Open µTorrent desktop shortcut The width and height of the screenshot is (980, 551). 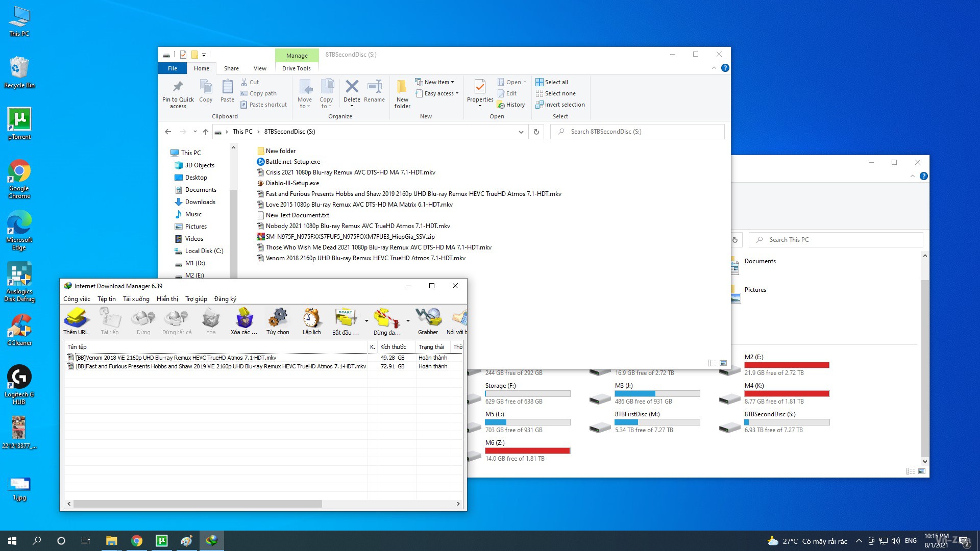tap(19, 123)
